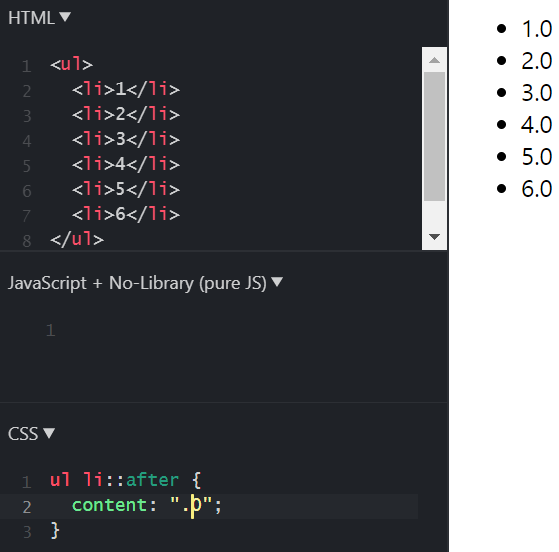Screen dimensions: 559x552
Task: Click the HTML panel scroll-up arrow
Action: (434, 60)
